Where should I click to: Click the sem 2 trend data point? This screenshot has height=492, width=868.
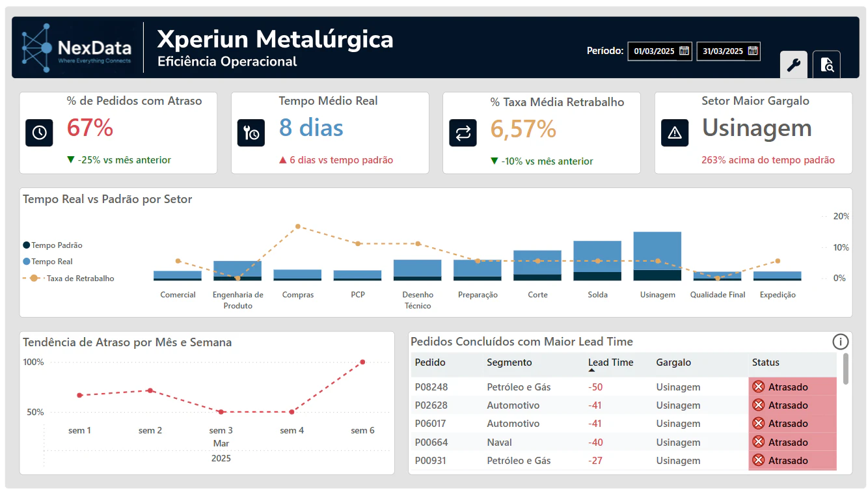pyautogui.click(x=150, y=390)
